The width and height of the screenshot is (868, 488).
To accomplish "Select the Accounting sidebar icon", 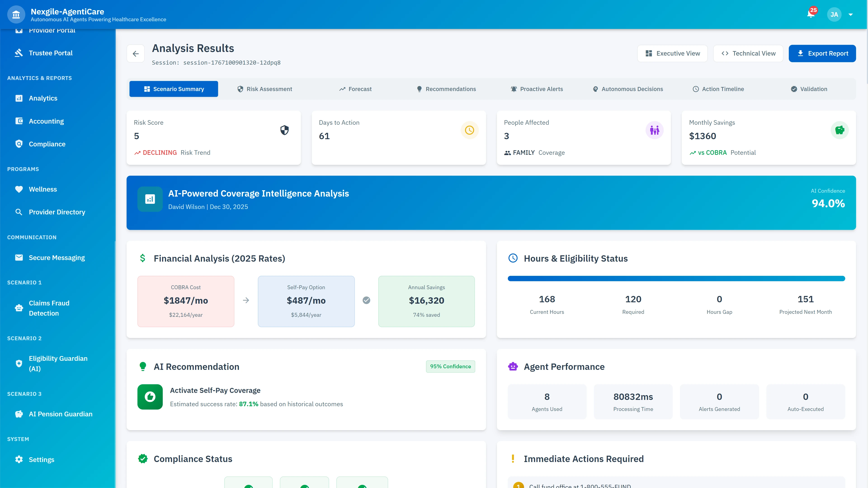I will coord(19,121).
